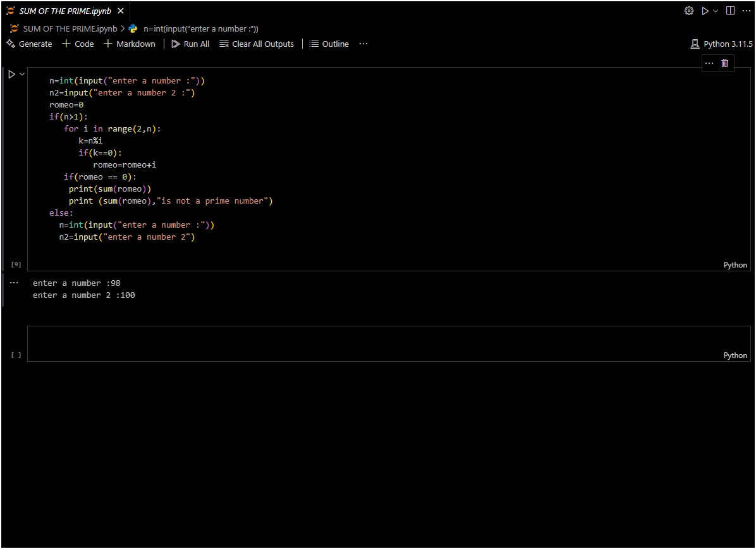Click Clear All Outputs
Screen dimensions: 756x549
tap(257, 44)
